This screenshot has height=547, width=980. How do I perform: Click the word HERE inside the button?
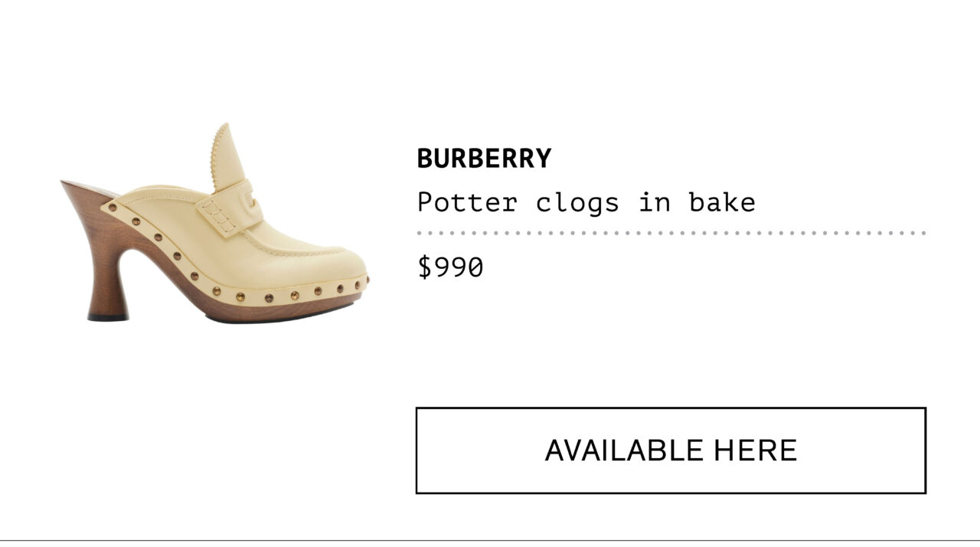[x=756, y=450]
